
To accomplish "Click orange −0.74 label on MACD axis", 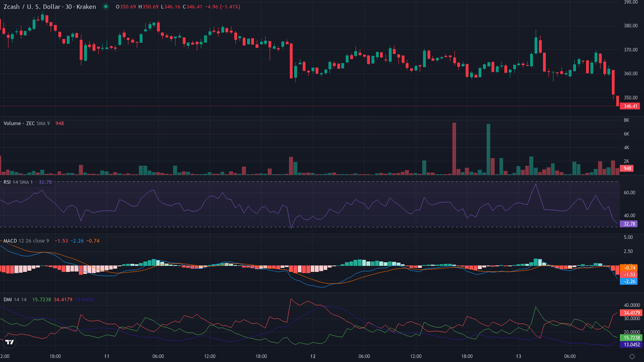I will (x=628, y=268).
